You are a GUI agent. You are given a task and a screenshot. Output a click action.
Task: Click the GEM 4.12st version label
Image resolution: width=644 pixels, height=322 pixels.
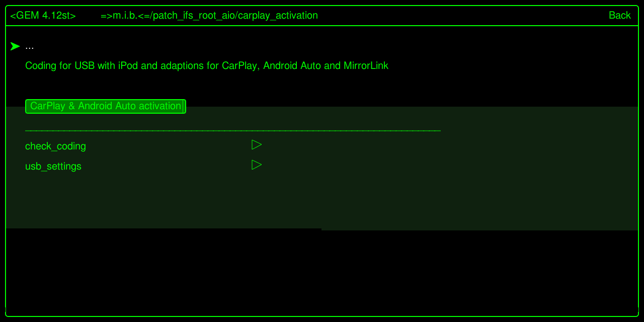43,16
